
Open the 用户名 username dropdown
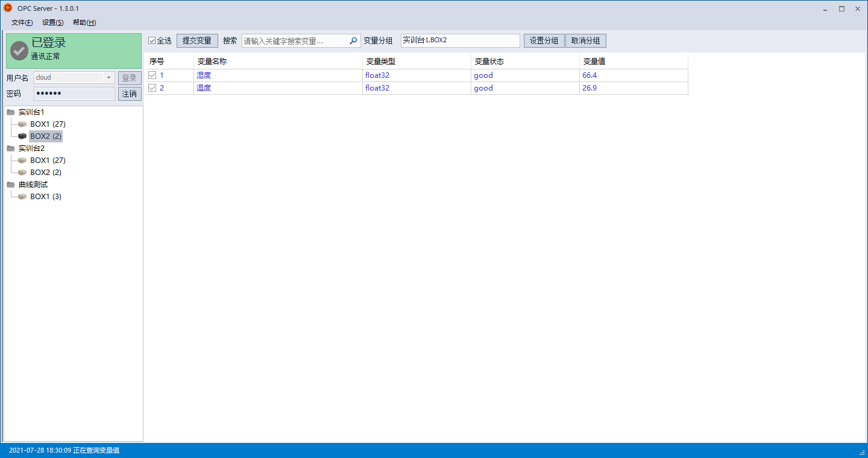pyautogui.click(x=109, y=77)
